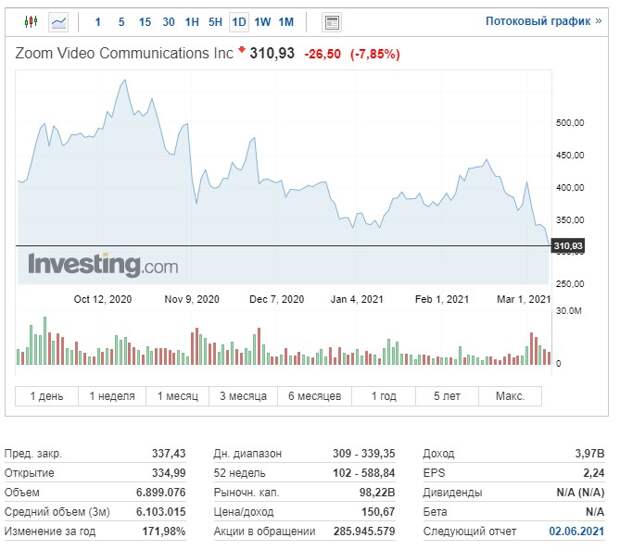Switch to the 6 месяцев range

[x=315, y=396]
